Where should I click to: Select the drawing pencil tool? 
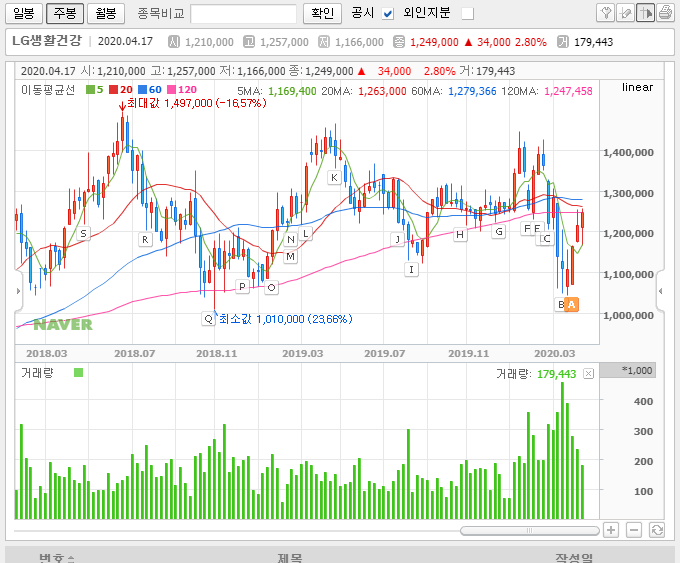coord(625,13)
